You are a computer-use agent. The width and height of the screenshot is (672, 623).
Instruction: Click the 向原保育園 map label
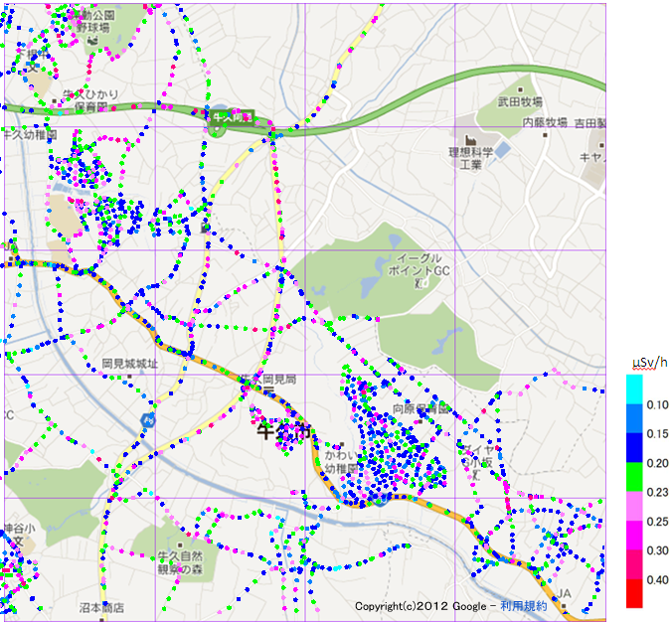pos(420,409)
